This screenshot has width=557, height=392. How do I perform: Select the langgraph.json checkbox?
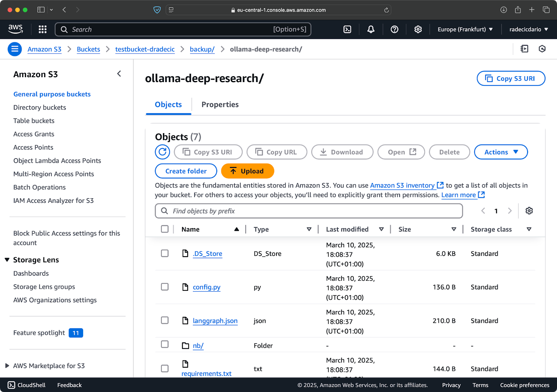[x=165, y=320]
